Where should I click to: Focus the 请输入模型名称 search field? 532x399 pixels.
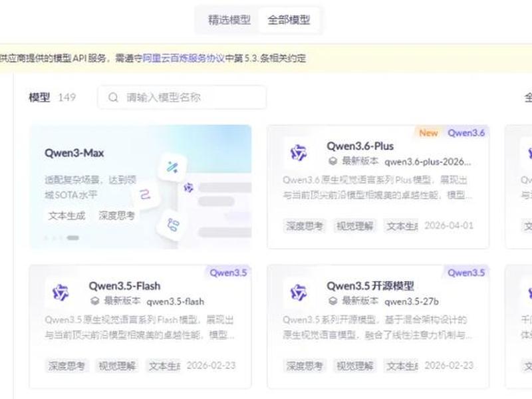pos(182,97)
